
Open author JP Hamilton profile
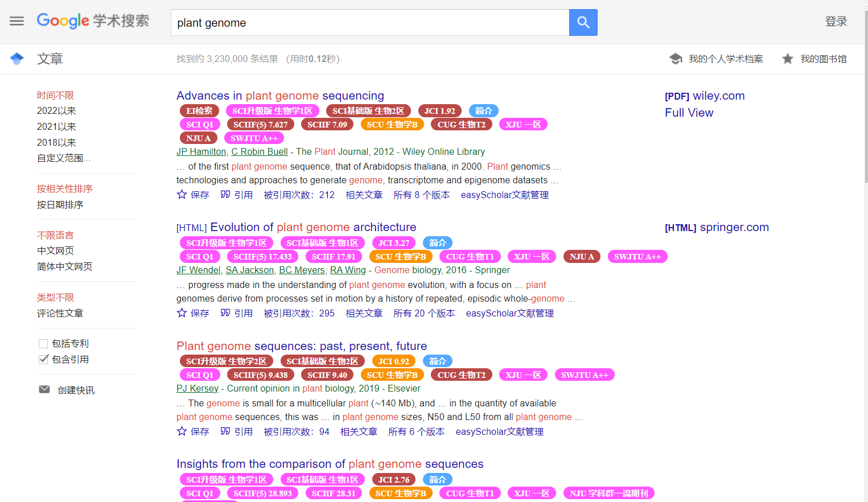pos(201,151)
